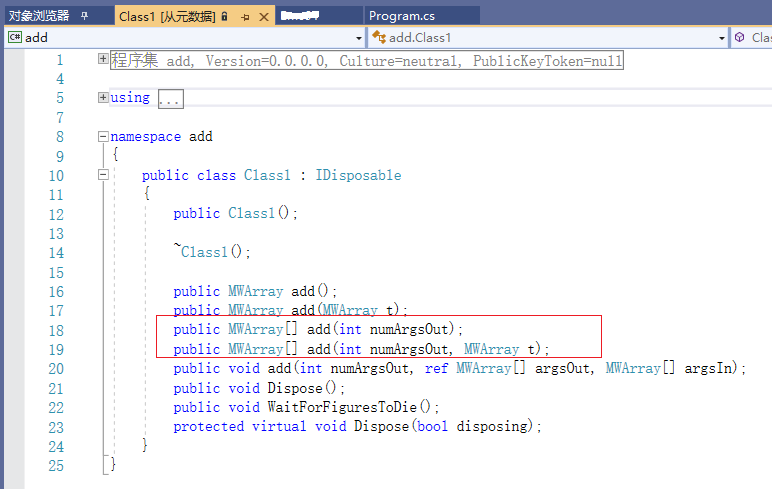Click the C# project icon beside add
Viewport: 781px width, 489px height.
[14, 37]
